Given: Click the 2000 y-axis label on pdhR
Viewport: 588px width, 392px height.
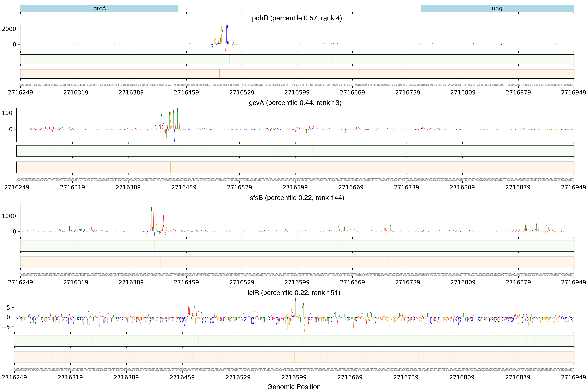Looking at the screenshot, I should pyautogui.click(x=9, y=29).
